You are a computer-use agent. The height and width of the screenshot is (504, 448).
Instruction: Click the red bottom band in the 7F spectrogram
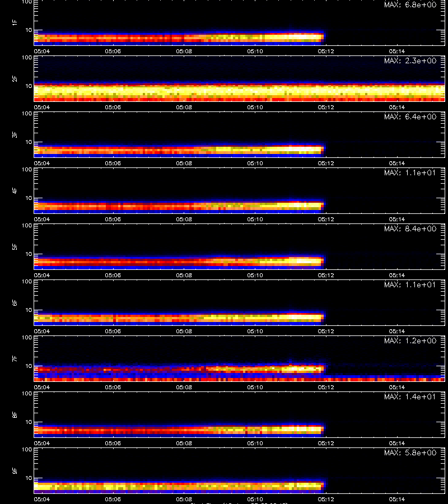pyautogui.click(x=239, y=380)
